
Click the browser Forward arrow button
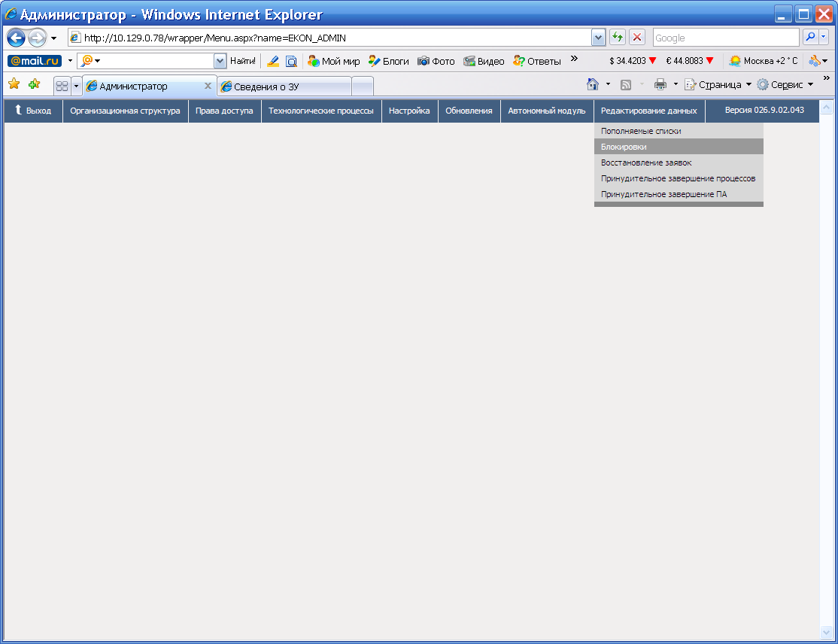[x=37, y=38]
